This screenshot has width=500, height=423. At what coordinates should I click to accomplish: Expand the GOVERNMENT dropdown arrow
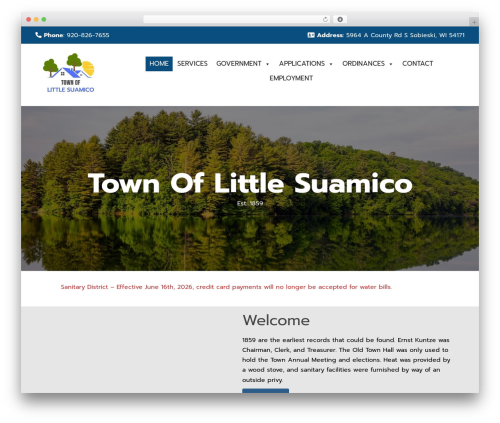coord(267,64)
